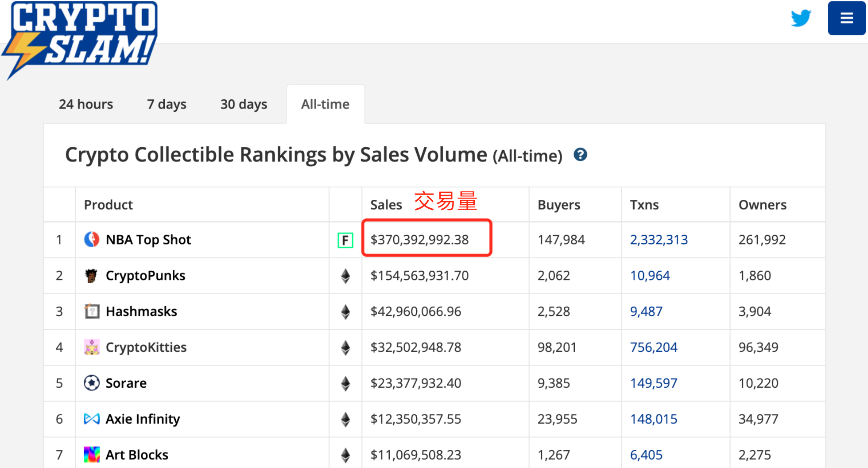Open the hamburger menu button
This screenshot has width=868, height=468.
(x=846, y=18)
